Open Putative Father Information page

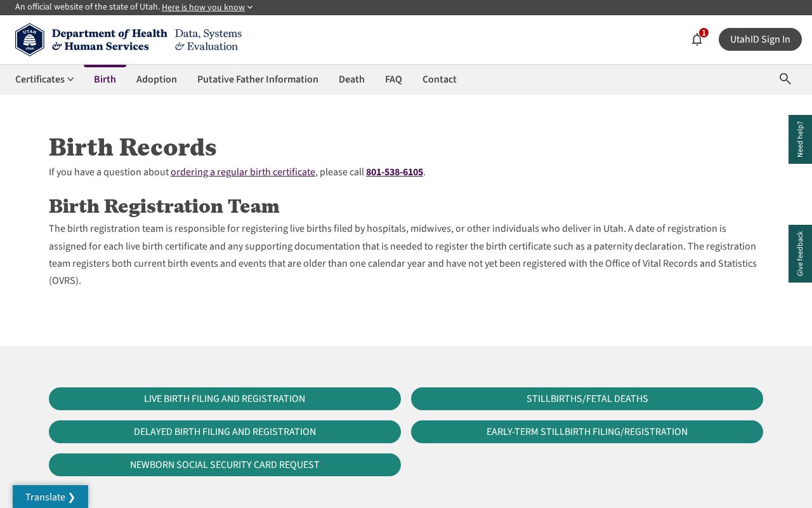pyautogui.click(x=258, y=79)
